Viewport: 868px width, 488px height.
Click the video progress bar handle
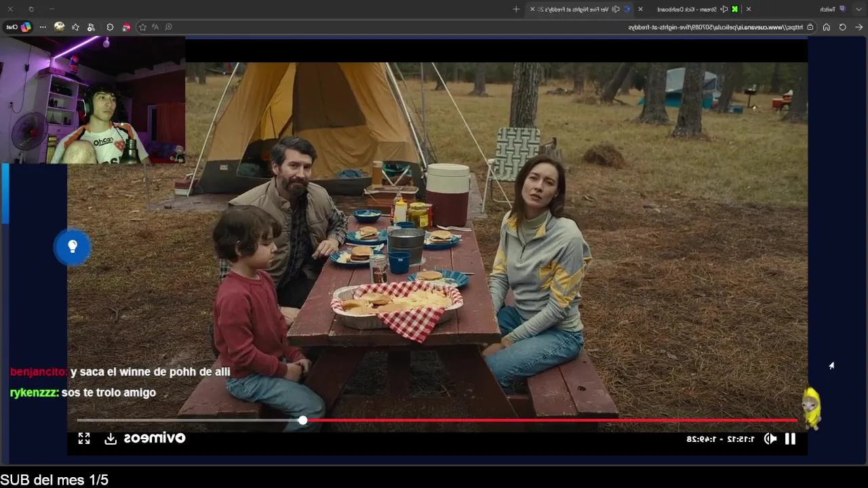pyautogui.click(x=302, y=420)
